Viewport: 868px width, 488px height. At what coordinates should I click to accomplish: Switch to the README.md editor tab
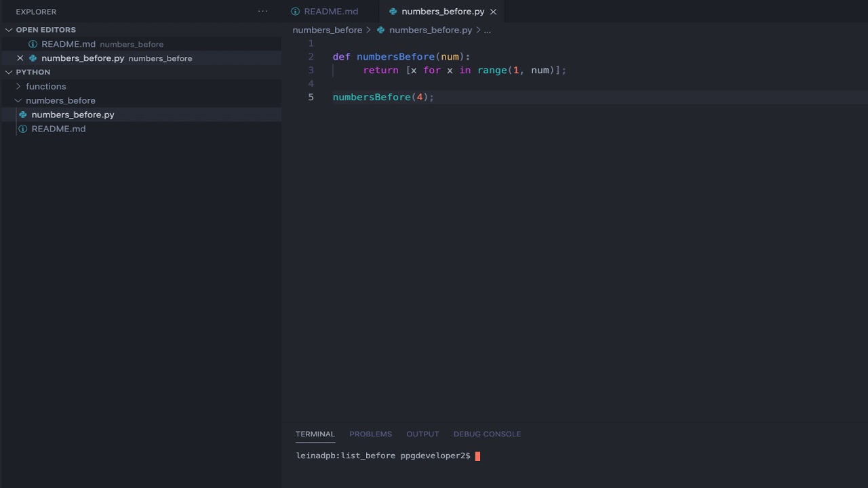click(331, 12)
